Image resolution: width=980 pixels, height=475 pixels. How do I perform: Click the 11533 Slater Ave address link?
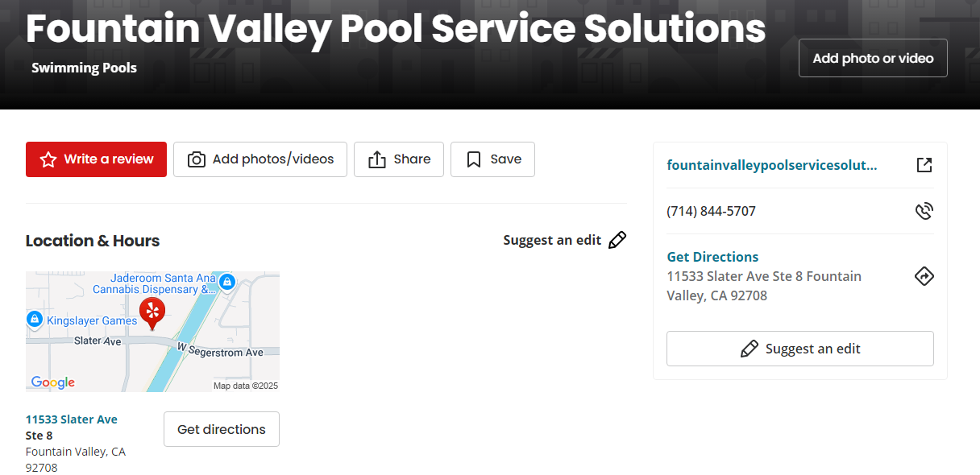coord(72,419)
